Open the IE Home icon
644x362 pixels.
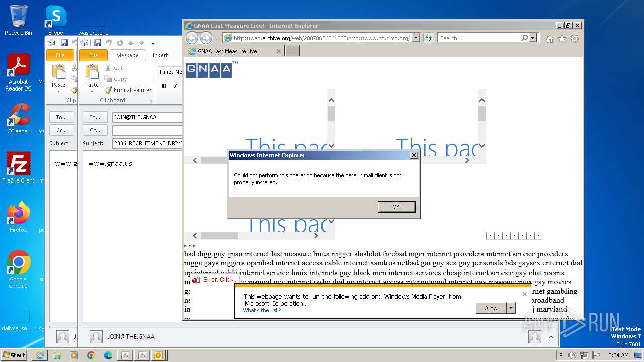coord(550,39)
